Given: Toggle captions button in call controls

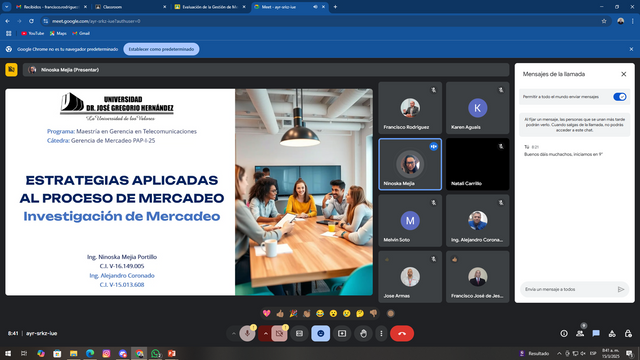Looking at the screenshot, I should coord(299,333).
